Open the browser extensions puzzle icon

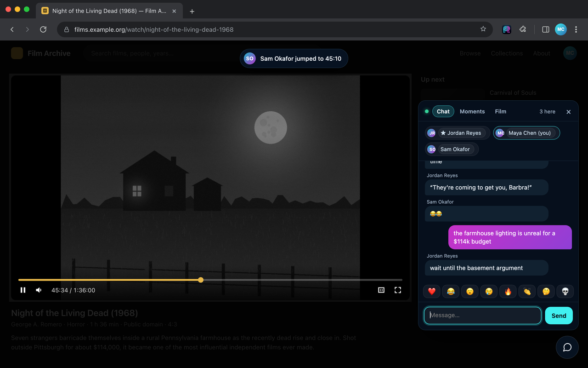pyautogui.click(x=523, y=29)
